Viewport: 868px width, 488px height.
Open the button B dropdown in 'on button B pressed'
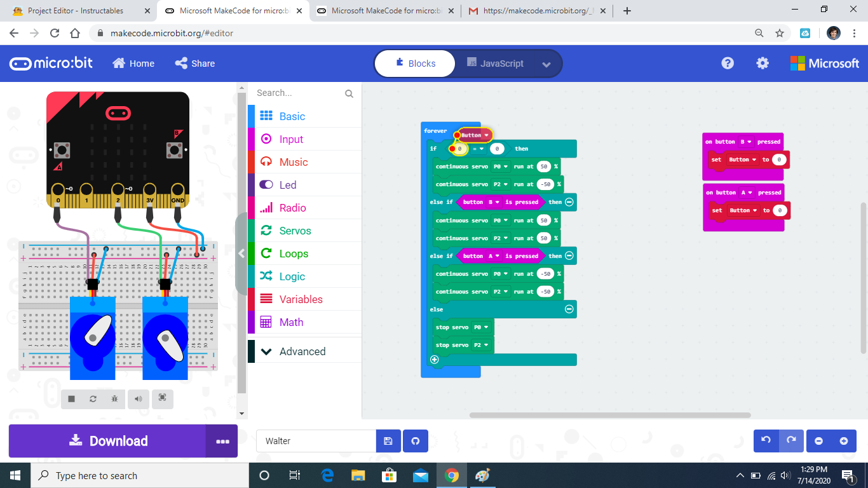pyautogui.click(x=746, y=142)
